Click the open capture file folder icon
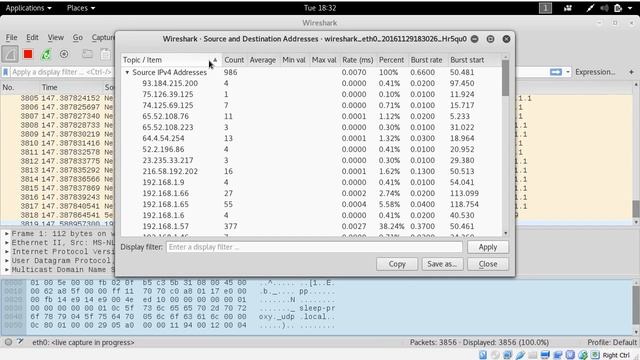Image resolution: width=640 pixels, height=360 pixels. (87, 54)
